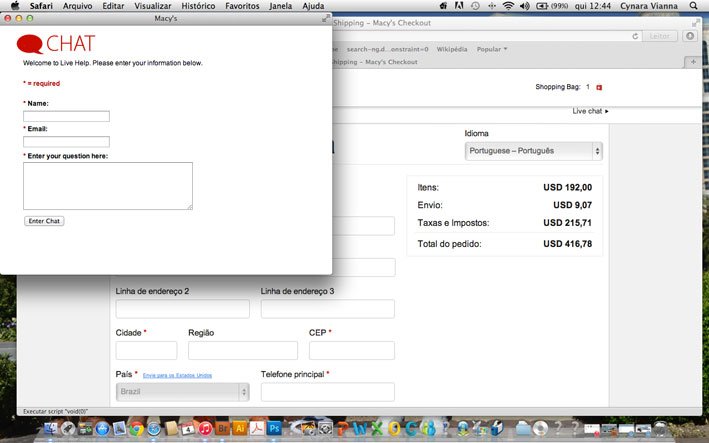Open the Time Machine menu bar icon
Image resolution: width=709 pixels, height=443 pixels.
(x=475, y=5)
